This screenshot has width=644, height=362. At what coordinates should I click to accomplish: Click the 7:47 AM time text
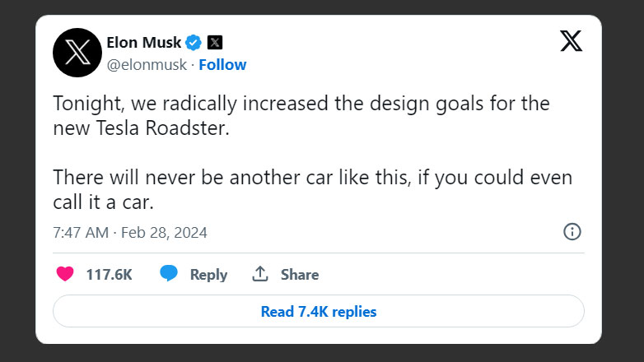(x=80, y=233)
